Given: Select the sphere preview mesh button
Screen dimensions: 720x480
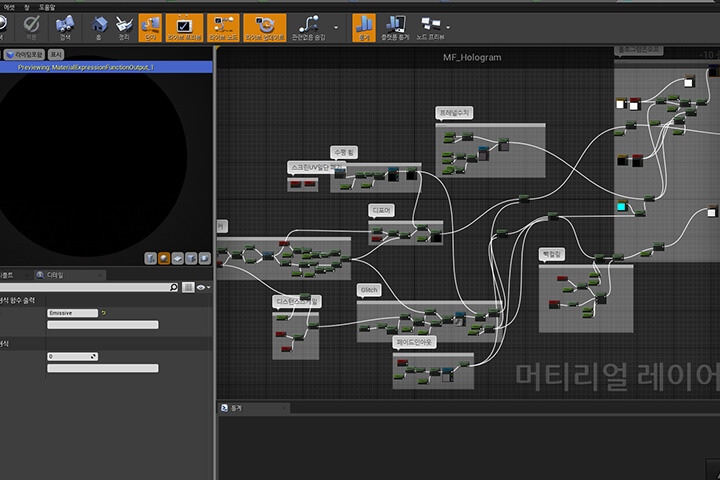Looking at the screenshot, I should pyautogui.click(x=164, y=258).
